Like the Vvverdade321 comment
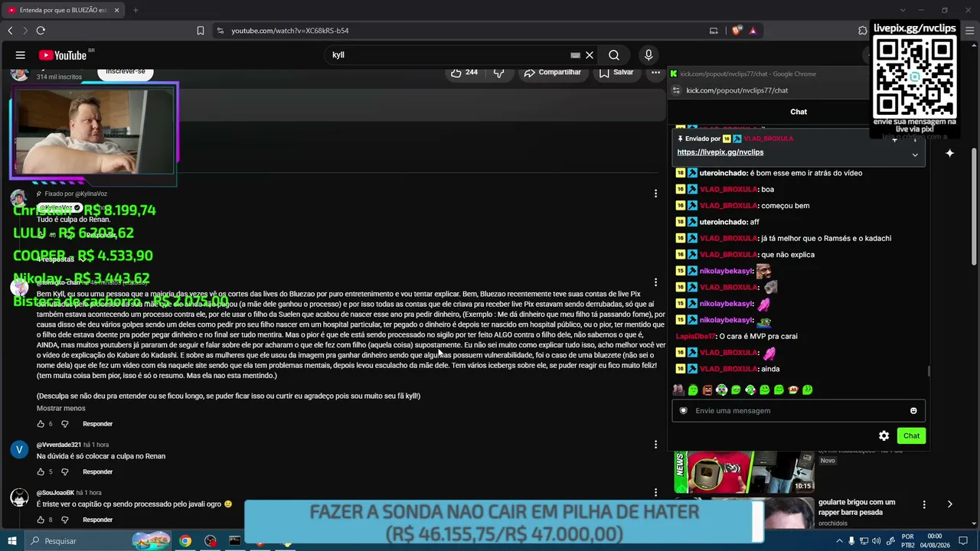 tap(41, 471)
